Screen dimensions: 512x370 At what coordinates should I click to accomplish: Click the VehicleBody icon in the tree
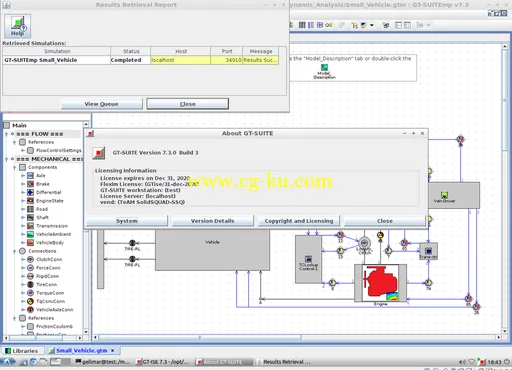[30, 242]
